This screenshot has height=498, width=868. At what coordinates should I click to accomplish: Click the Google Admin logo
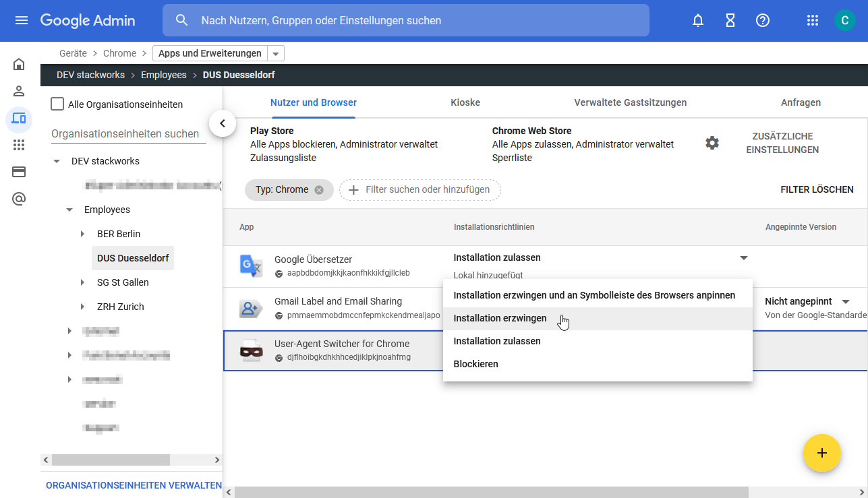[x=88, y=20]
